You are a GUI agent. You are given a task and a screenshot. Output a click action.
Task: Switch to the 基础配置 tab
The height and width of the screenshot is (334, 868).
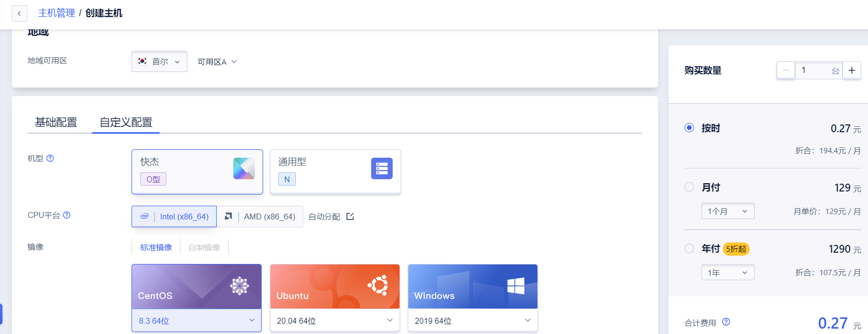pos(56,122)
